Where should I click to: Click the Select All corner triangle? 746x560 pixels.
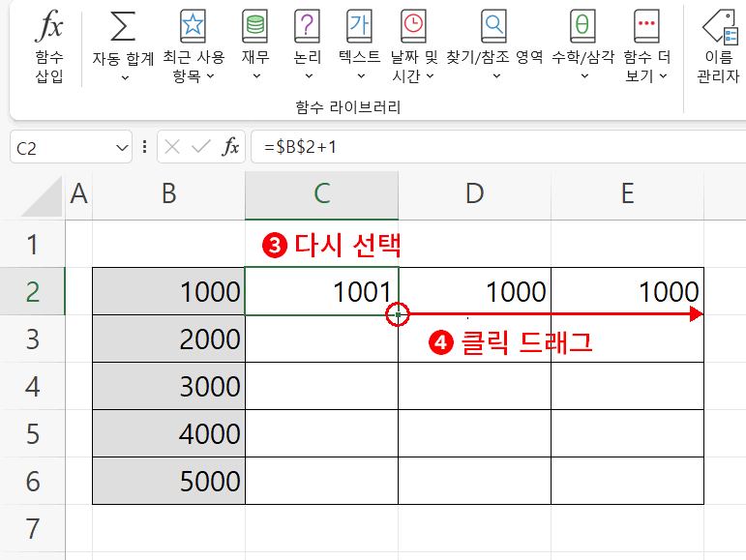(x=43, y=196)
